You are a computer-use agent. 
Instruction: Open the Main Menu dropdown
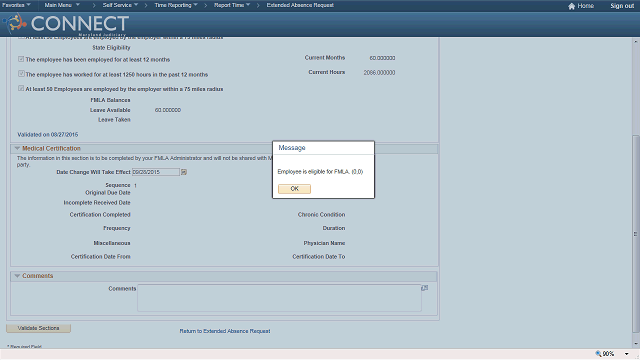point(62,5)
